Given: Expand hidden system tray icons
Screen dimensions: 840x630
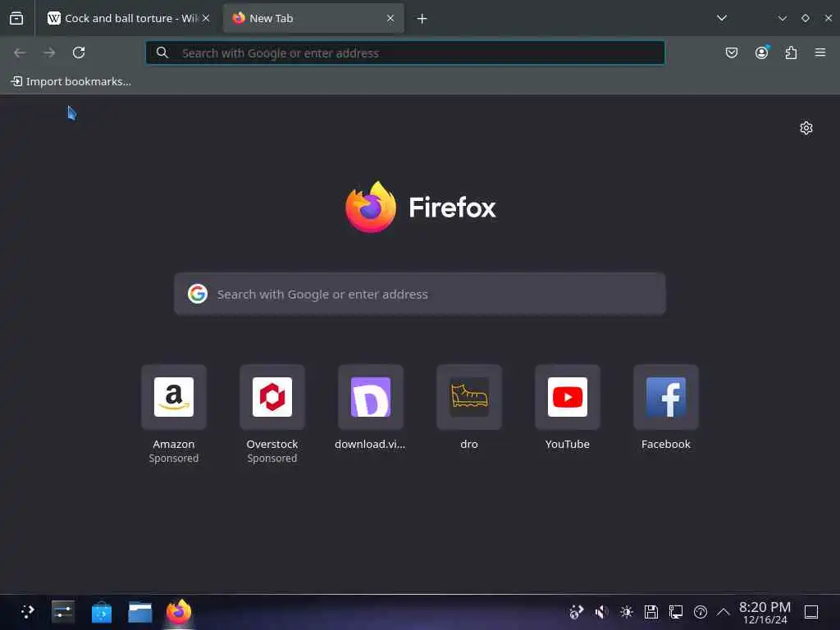Looking at the screenshot, I should 724,612.
